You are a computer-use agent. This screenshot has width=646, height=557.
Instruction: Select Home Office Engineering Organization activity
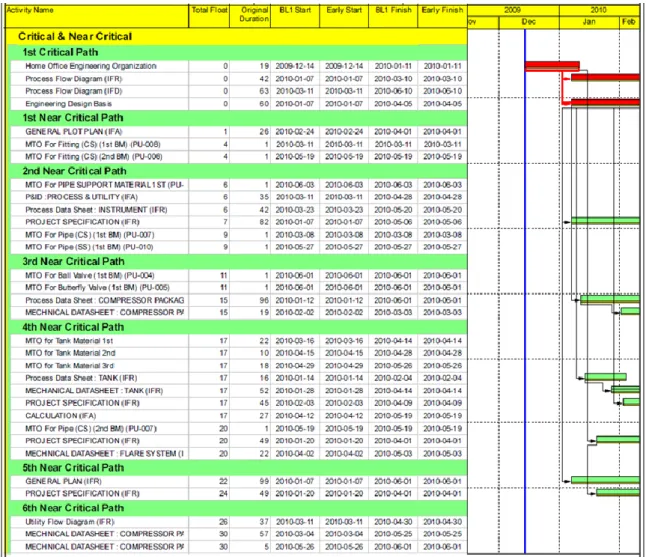click(x=239, y=66)
